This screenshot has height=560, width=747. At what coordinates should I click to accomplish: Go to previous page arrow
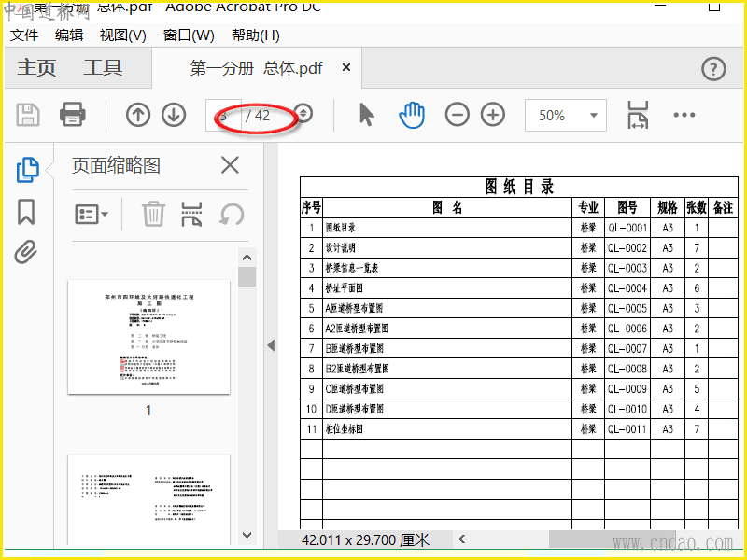pos(138,115)
